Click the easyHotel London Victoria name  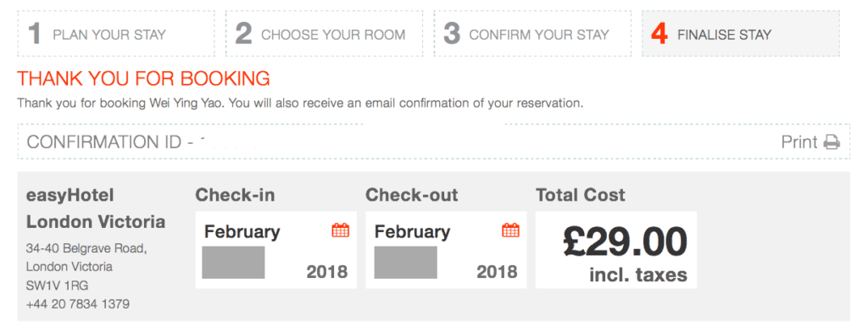click(x=96, y=208)
